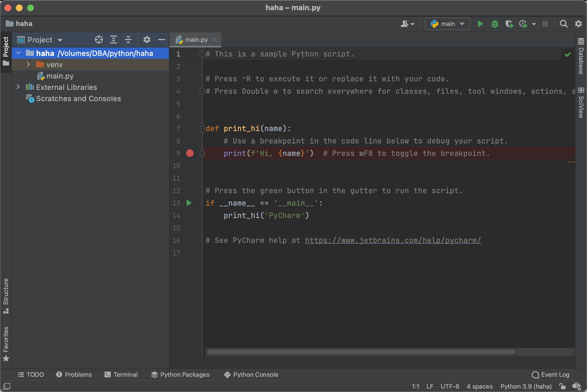Image resolution: width=587 pixels, height=392 pixels.
Task: Close the main.py editor tab
Action: click(215, 40)
